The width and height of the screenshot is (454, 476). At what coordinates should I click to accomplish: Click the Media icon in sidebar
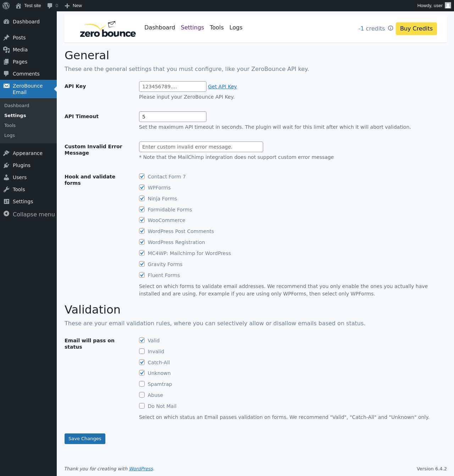pyautogui.click(x=6, y=50)
